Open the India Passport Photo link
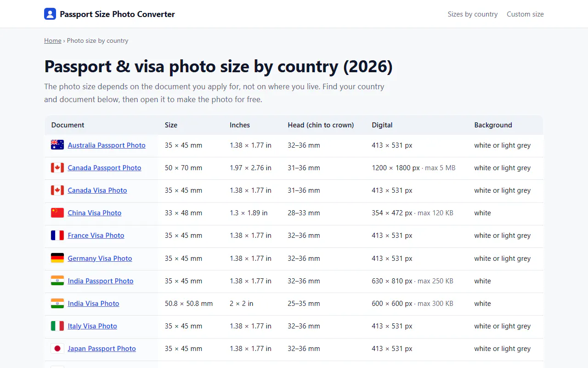Image resolution: width=588 pixels, height=368 pixels. pyautogui.click(x=101, y=281)
